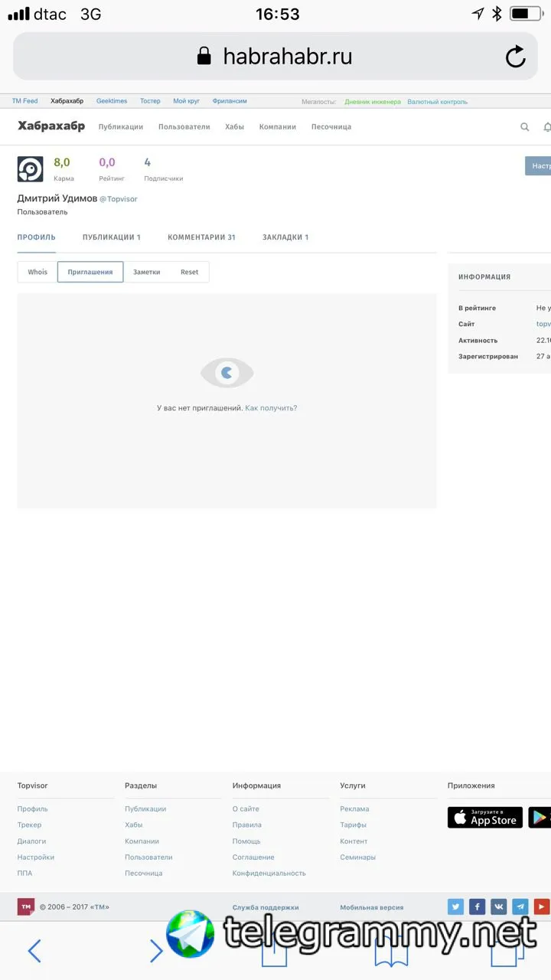Open the VK social icon in footer
The image size is (551, 980).
pos(499,906)
